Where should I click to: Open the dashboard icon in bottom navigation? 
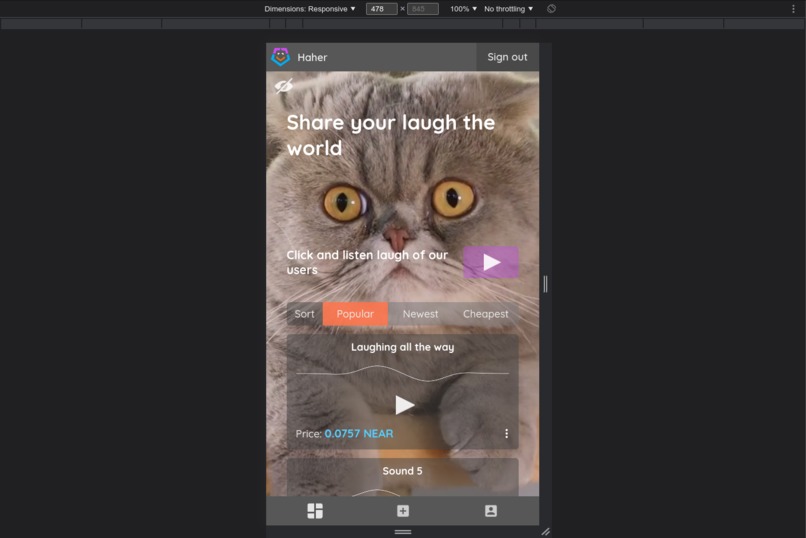pyautogui.click(x=315, y=511)
